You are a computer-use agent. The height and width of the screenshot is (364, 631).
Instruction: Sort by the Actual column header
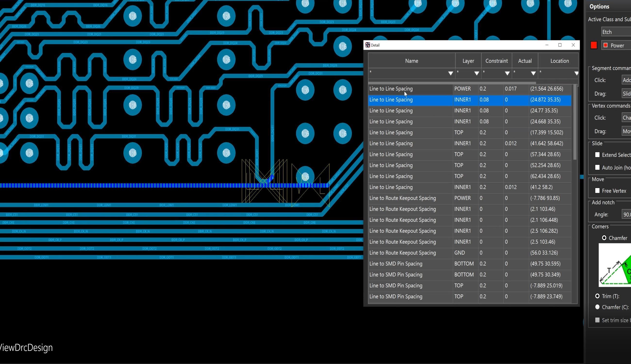[x=525, y=61]
